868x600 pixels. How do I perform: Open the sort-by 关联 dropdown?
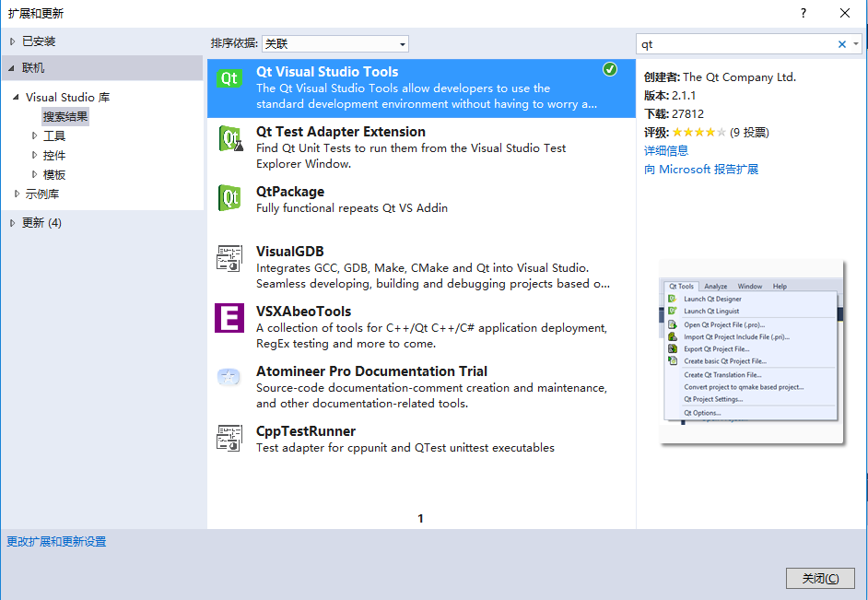(x=334, y=43)
